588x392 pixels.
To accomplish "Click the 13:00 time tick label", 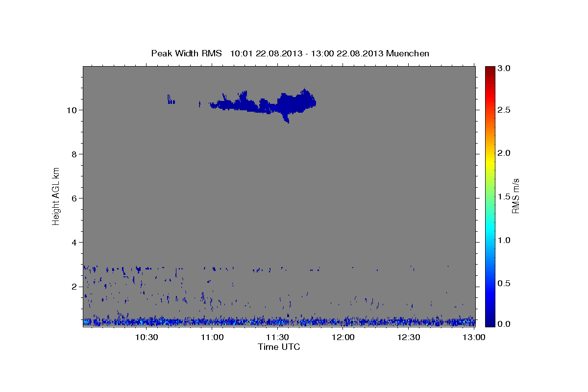I will [474, 337].
